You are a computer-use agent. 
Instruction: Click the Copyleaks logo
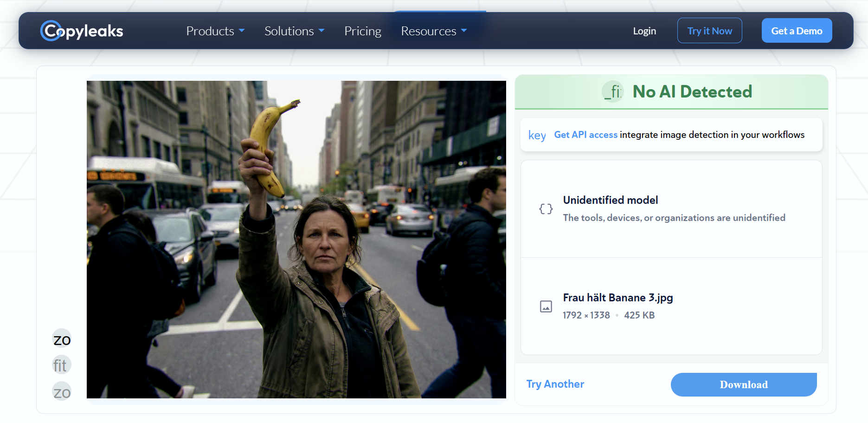(82, 31)
